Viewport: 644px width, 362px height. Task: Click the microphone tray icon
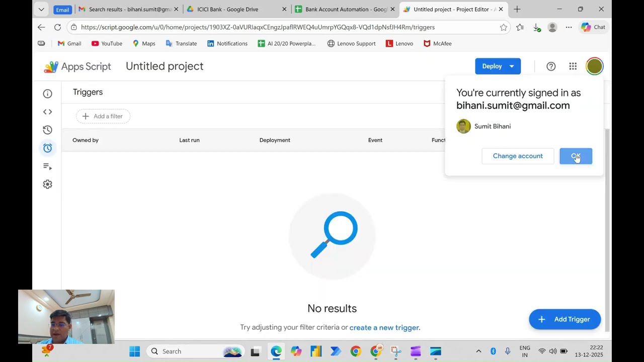click(x=508, y=351)
